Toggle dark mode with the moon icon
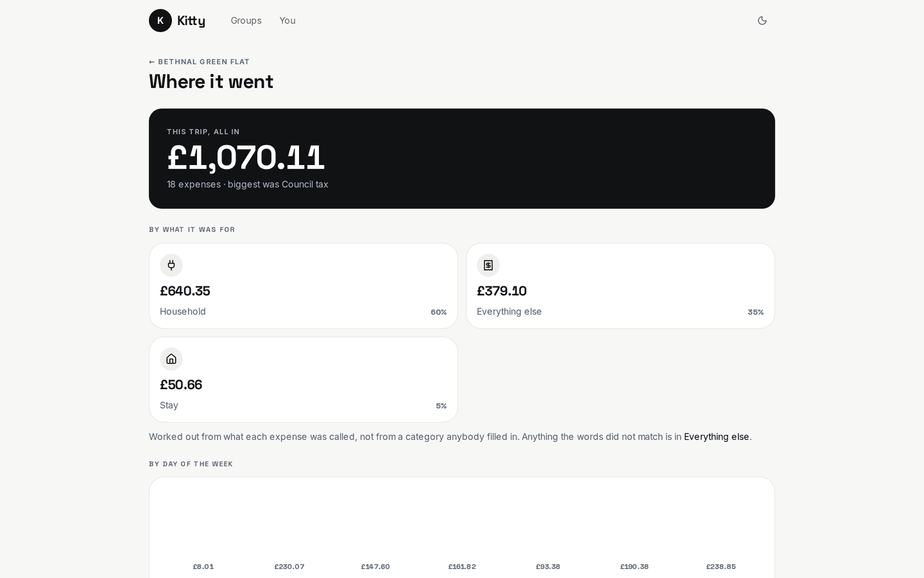Screen dimensions: 924x578 pyautogui.click(x=762, y=21)
